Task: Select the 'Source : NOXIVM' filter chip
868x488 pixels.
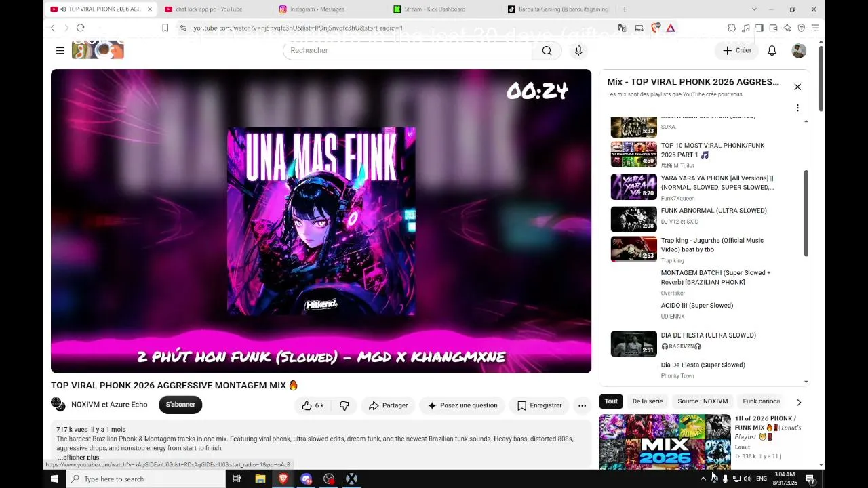Action: (703, 401)
